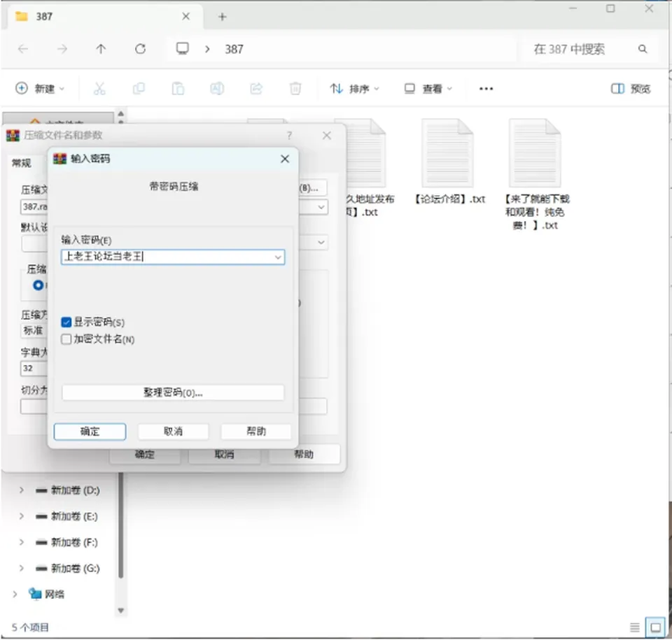Confirm password with 确定 in 输入密码 dialog
Screen dimensions: 672x640
tap(90, 432)
